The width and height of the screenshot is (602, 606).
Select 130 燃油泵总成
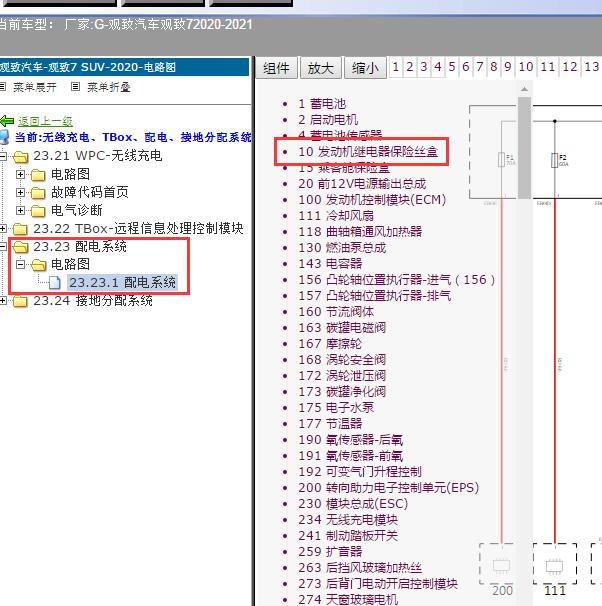click(x=342, y=248)
